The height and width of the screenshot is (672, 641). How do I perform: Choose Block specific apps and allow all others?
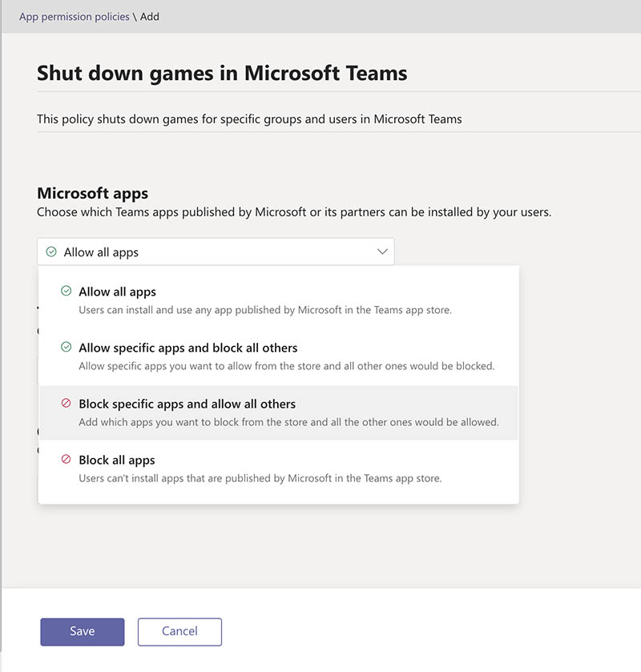click(x=279, y=412)
